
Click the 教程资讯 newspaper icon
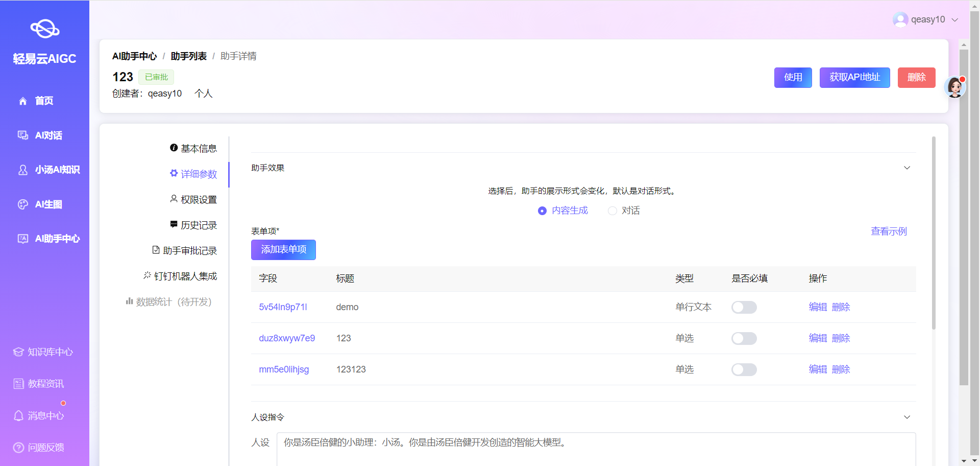tap(19, 384)
